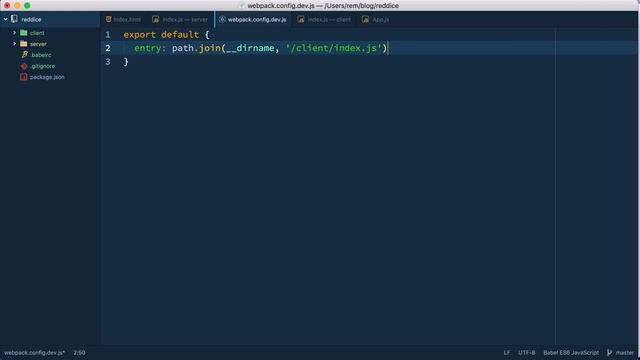This screenshot has height=360, width=640.
Task: Select the server folder in tree
Action: (38, 44)
